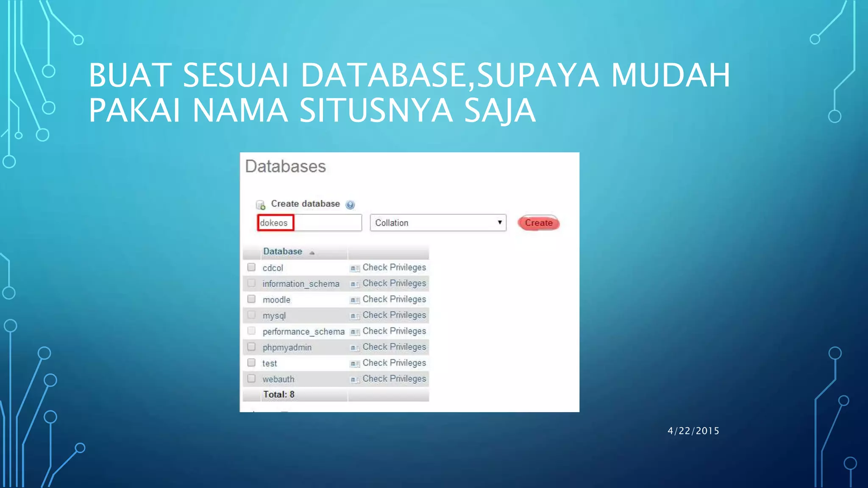Click the privileges icon in the cdcol row
Viewport: 868px width, 488px height.
355,268
